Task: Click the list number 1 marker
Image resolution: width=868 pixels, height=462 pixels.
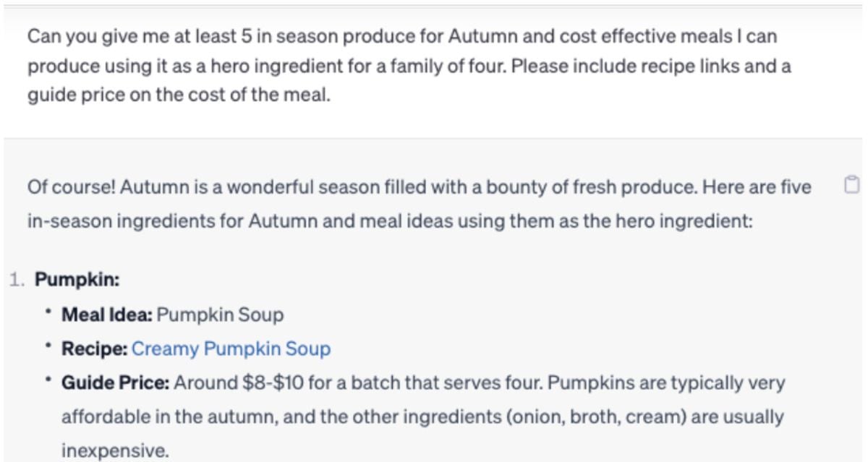Action: coord(17,280)
